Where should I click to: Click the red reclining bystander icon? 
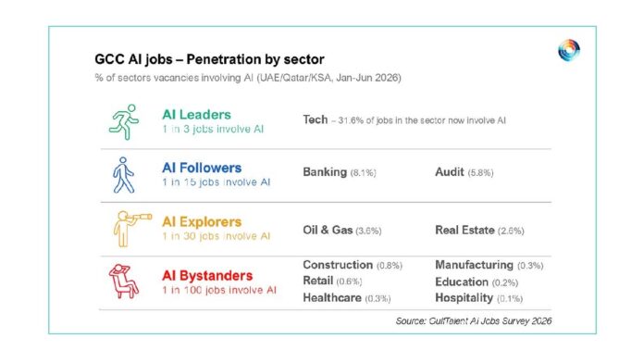124,282
